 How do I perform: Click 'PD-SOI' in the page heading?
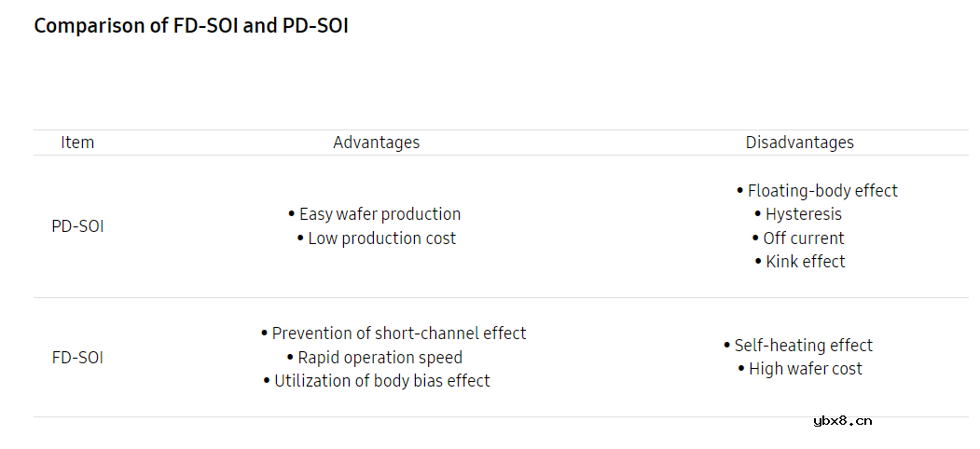(x=315, y=26)
